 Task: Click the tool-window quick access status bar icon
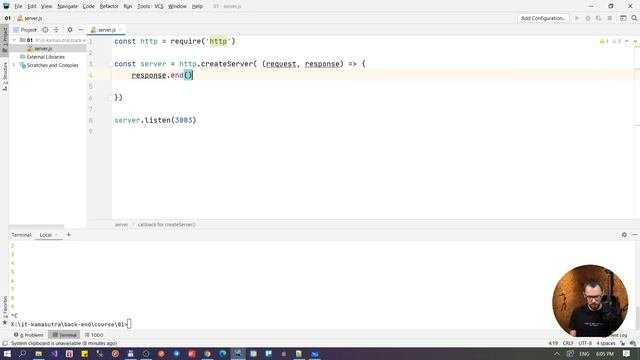pyautogui.click(x=4, y=343)
